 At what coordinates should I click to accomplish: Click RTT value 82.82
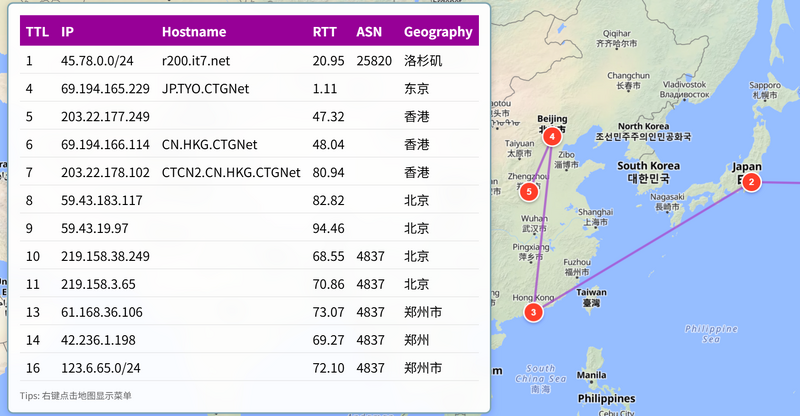pyautogui.click(x=329, y=201)
